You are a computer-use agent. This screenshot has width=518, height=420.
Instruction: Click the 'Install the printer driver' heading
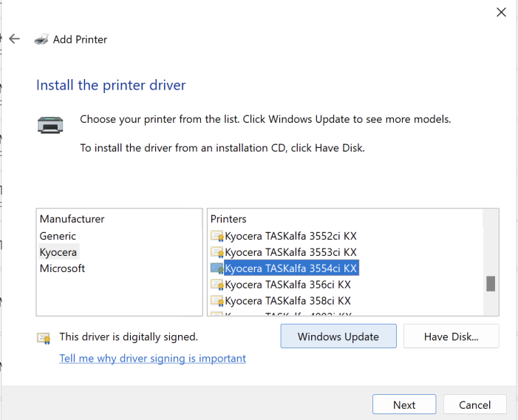(111, 85)
